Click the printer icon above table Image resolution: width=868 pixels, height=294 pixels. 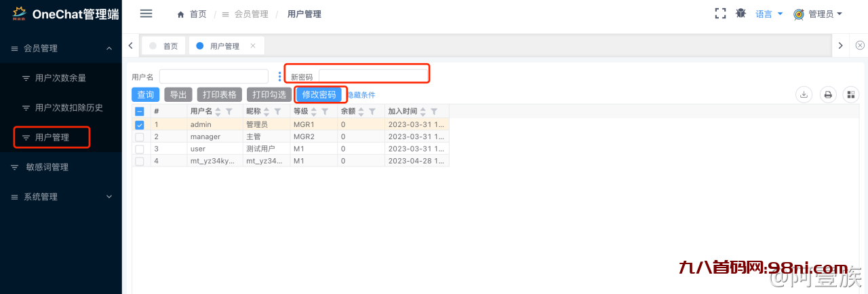(x=827, y=95)
